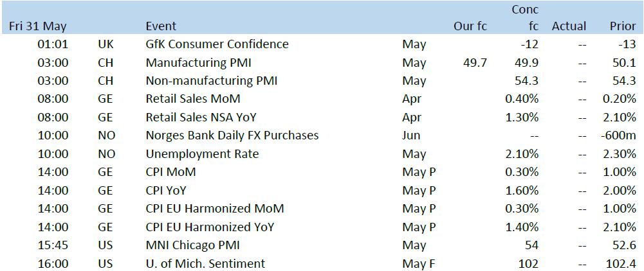Click the Manufacturing PMI 49.7 forecast cell

click(475, 63)
